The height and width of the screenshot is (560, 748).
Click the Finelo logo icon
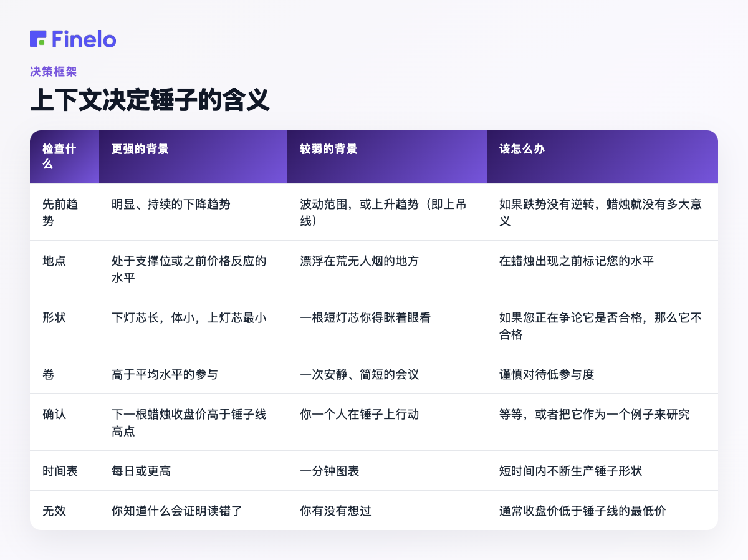38,39
